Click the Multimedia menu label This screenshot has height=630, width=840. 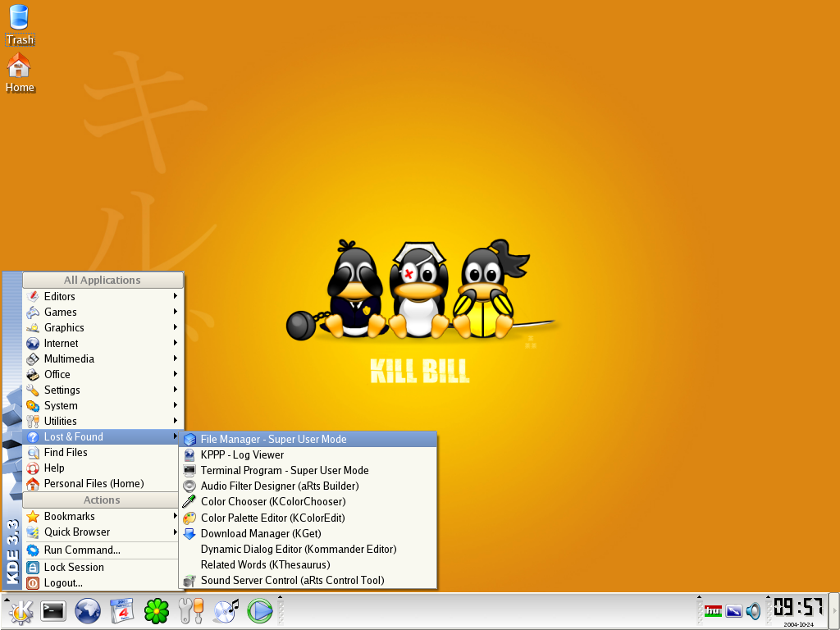69,359
